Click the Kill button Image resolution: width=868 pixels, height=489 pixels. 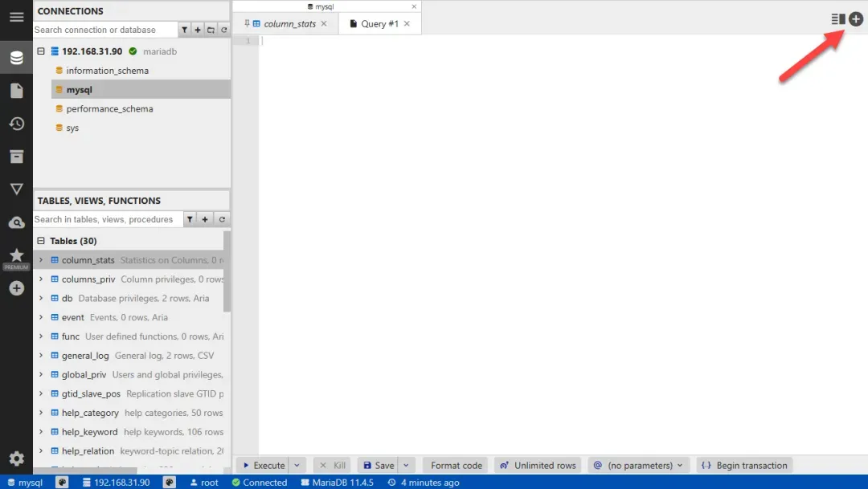coord(332,465)
